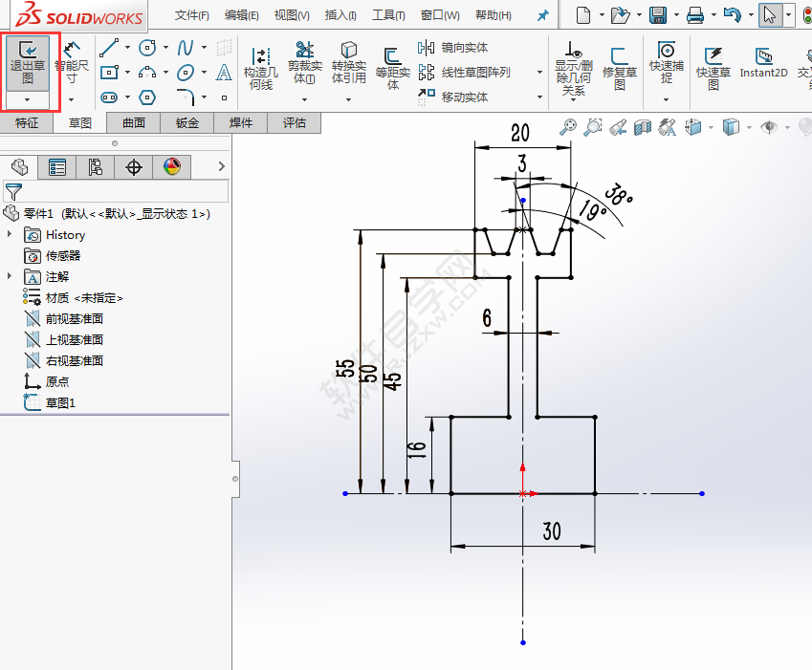The width and height of the screenshot is (812, 670).
Task: Click Display/Delete Relations (显示/删除几何关系)
Action: click(573, 68)
